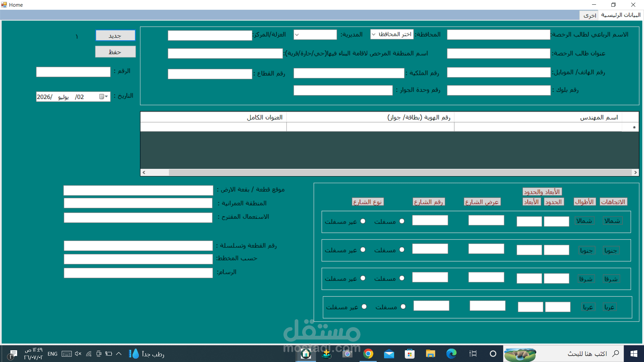Open the Windows Start menu
Viewport: 644px width, 362px height.
pyautogui.click(x=634, y=354)
